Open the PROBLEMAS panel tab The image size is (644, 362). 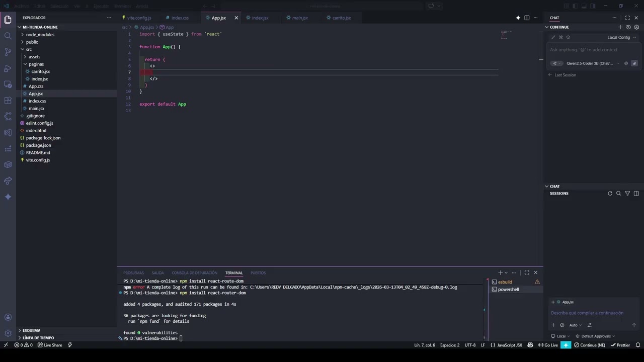coord(133,273)
